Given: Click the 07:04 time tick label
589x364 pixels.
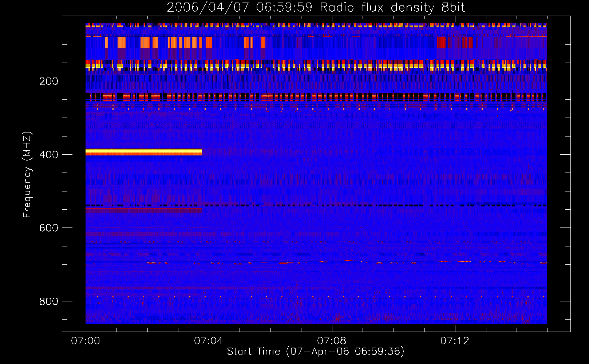Looking at the screenshot, I should coord(209,341).
